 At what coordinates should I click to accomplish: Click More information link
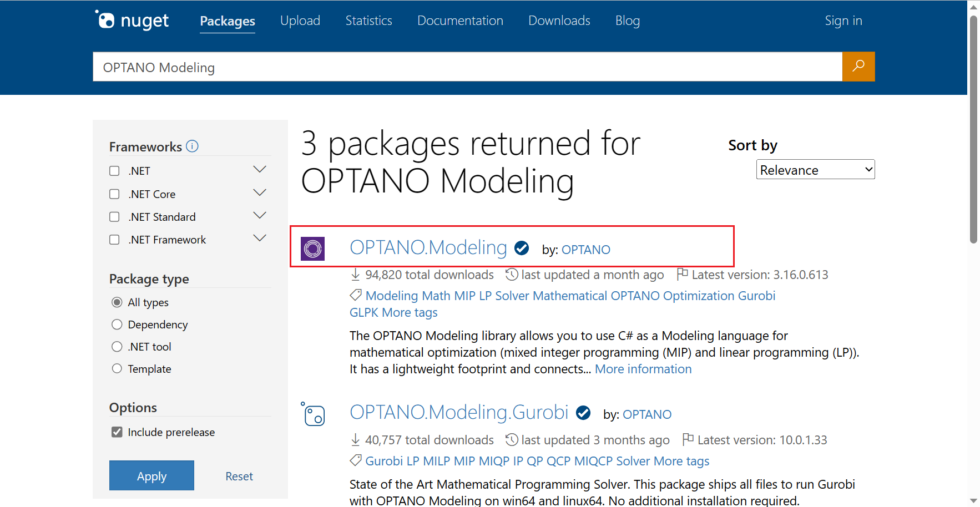pyautogui.click(x=643, y=369)
